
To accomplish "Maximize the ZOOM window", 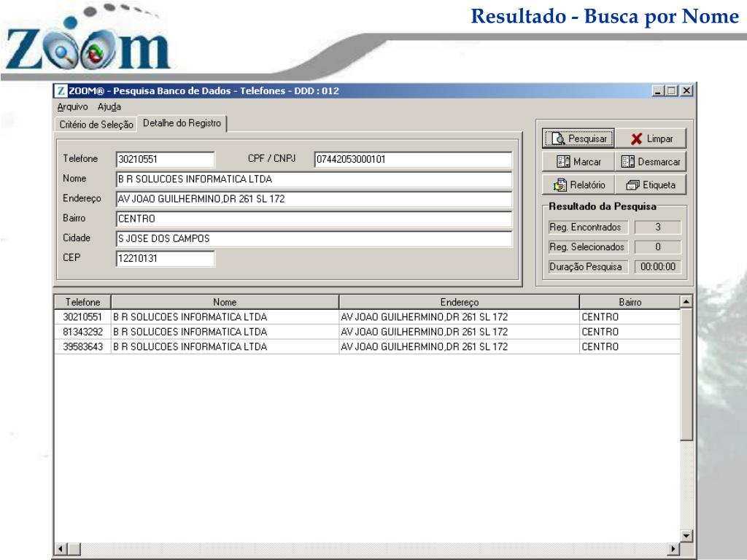I will coord(671,90).
